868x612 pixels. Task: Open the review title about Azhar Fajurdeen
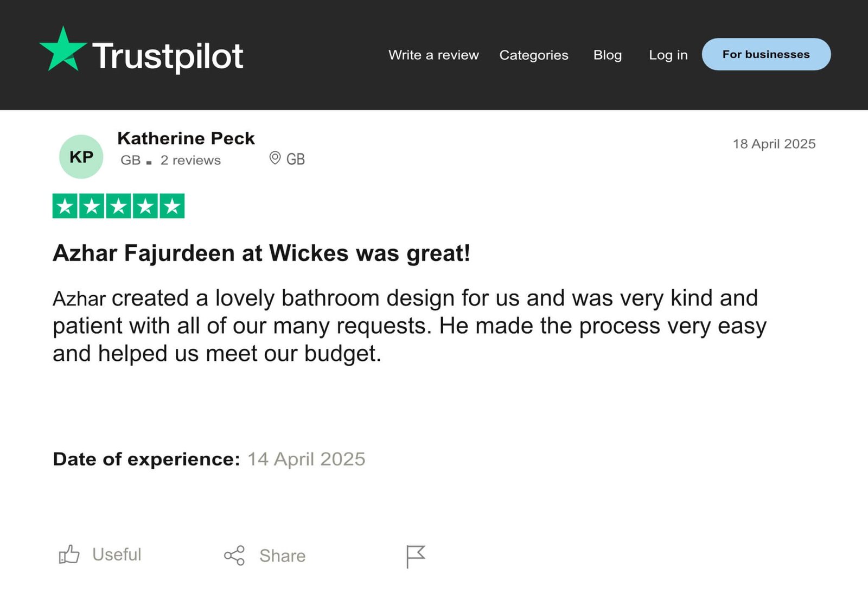pyautogui.click(x=261, y=253)
